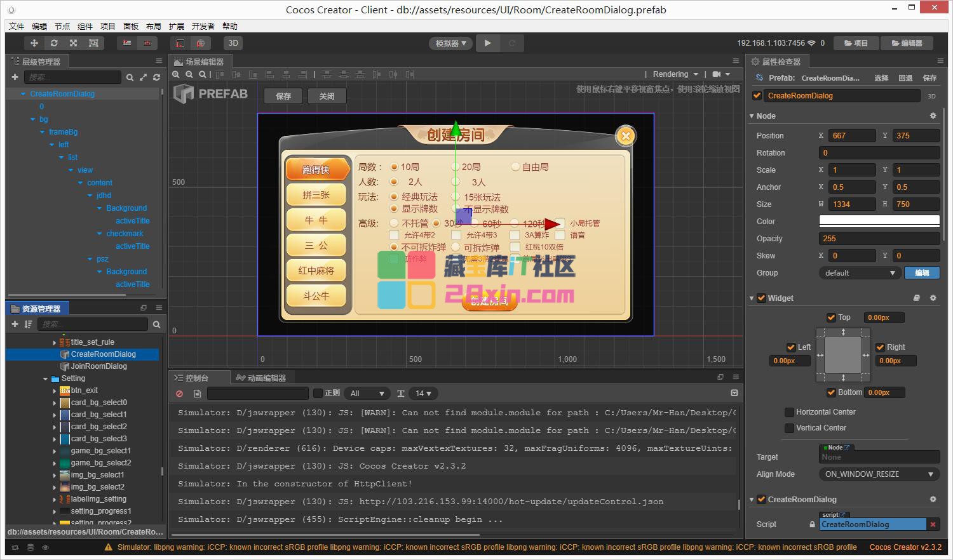
Task: Click the scene zoom-in magnifier icon
Action: tap(176, 74)
